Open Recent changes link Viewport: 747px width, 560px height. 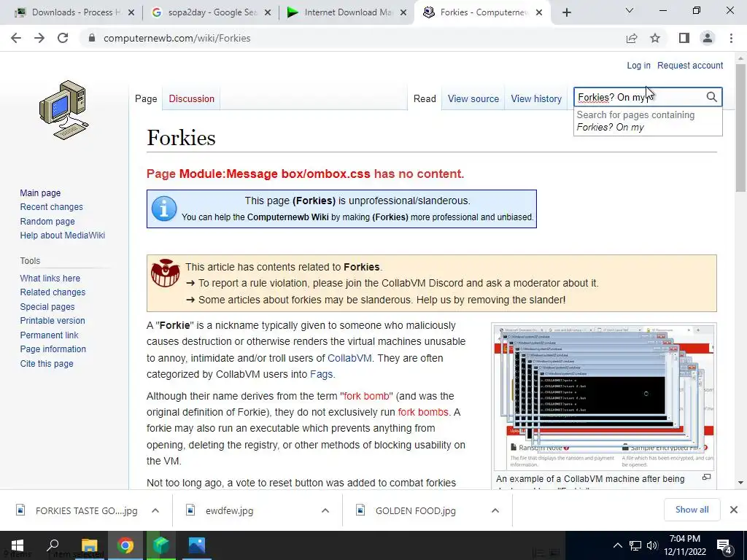point(52,206)
